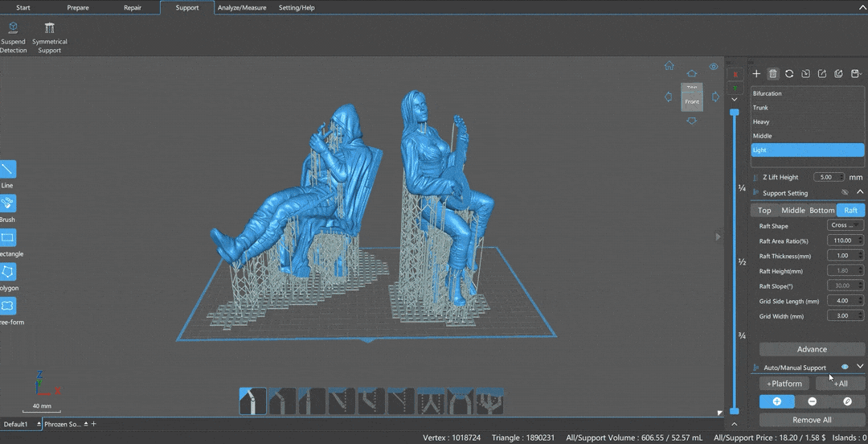Click the Symmetrical Support icon
Screen dimensions: 868x444
tap(50, 29)
